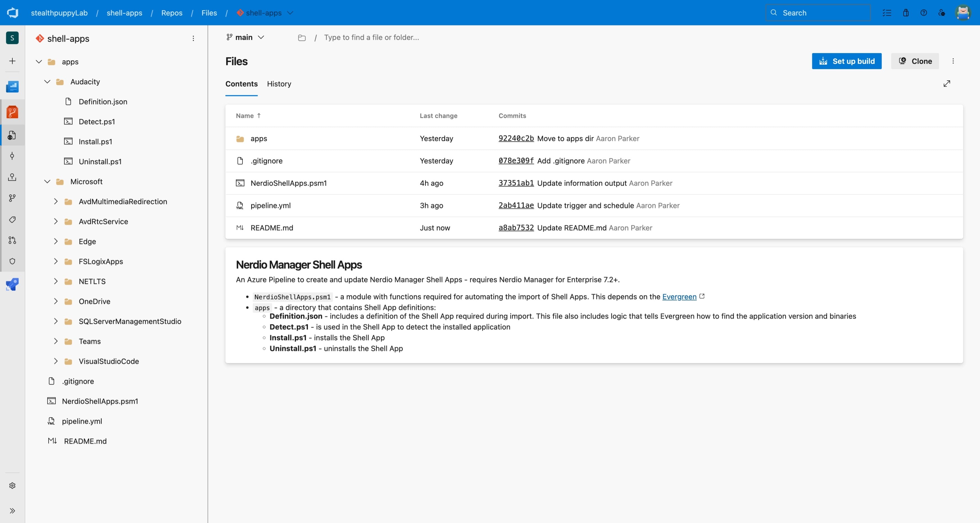The image size is (980, 523).
Task: Focus the Search box in header
Action: click(x=818, y=13)
